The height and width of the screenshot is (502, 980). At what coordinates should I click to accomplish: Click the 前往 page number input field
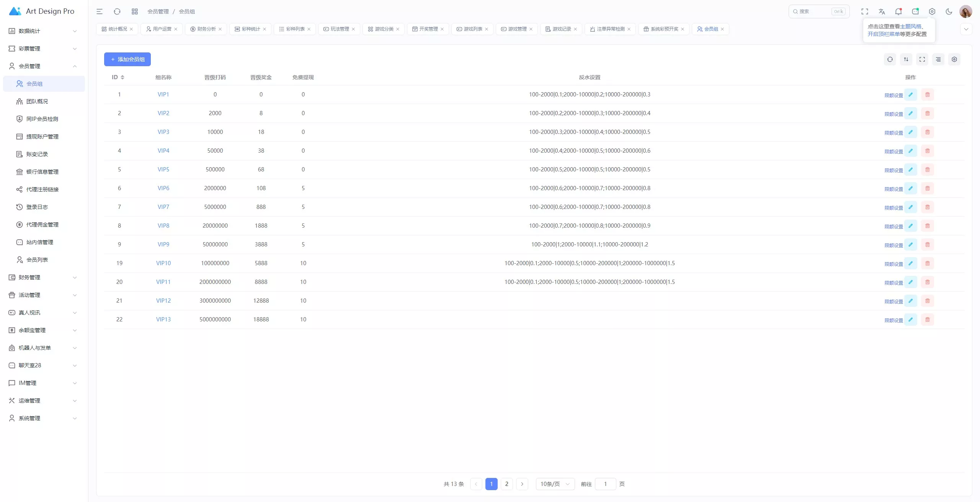(605, 484)
